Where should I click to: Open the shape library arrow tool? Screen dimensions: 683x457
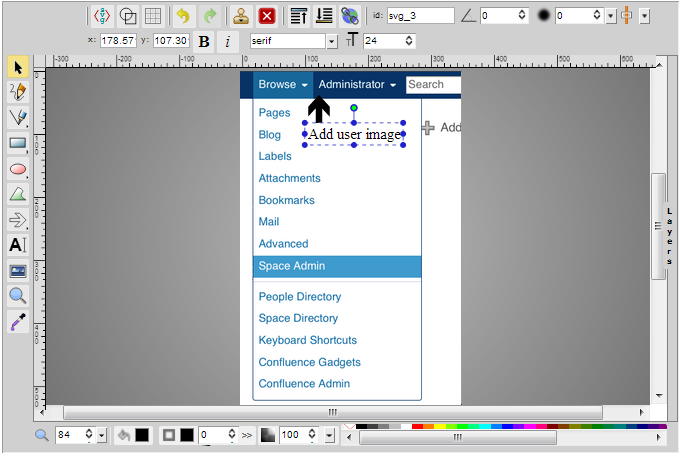18,220
